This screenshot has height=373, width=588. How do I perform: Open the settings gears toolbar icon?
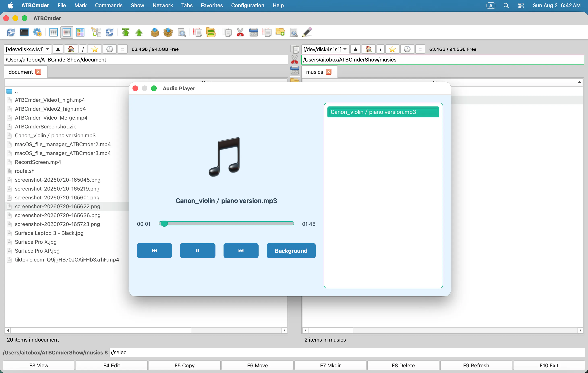(x=37, y=32)
